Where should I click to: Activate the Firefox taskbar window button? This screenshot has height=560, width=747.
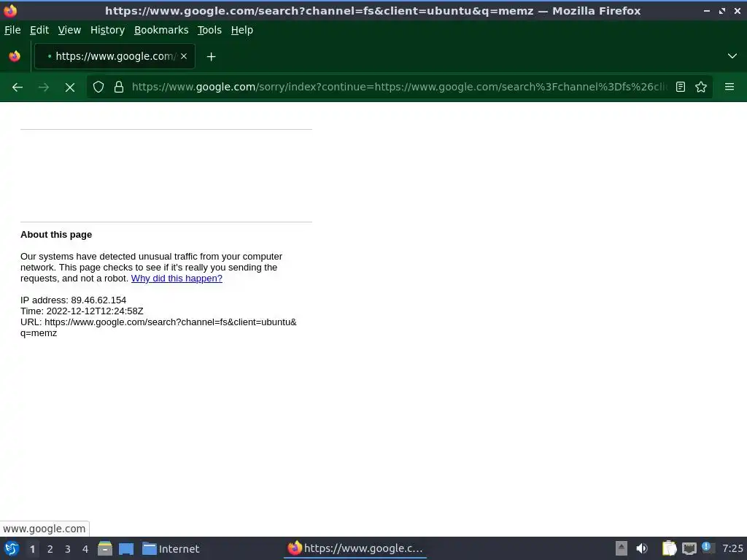pyautogui.click(x=355, y=548)
